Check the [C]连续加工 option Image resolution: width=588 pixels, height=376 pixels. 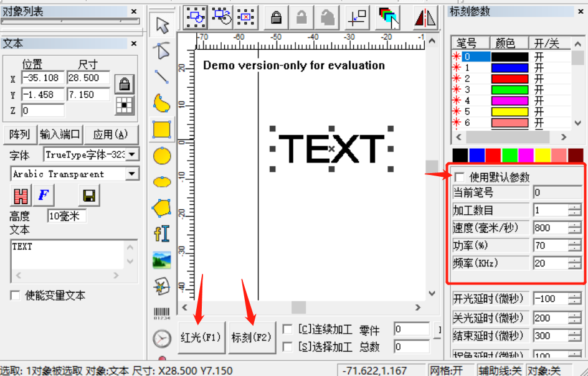click(287, 329)
